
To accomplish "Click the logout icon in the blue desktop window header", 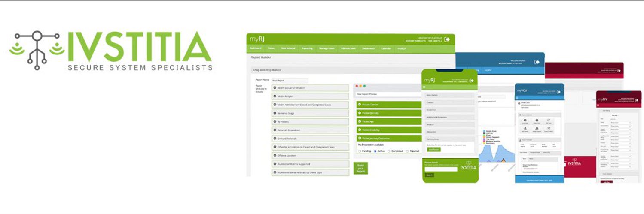I will tap(537, 62).
